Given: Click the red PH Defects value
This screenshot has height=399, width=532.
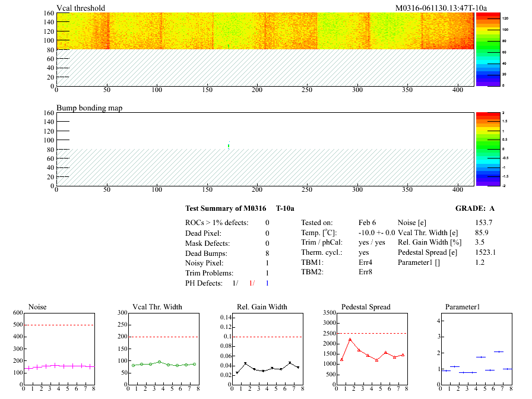Looking at the screenshot, I should [252, 283].
